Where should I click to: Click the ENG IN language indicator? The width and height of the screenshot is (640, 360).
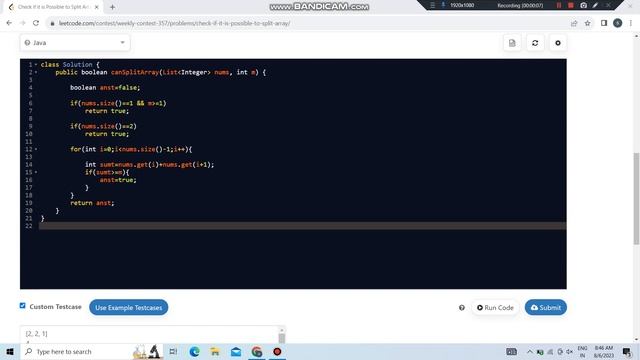582,351
